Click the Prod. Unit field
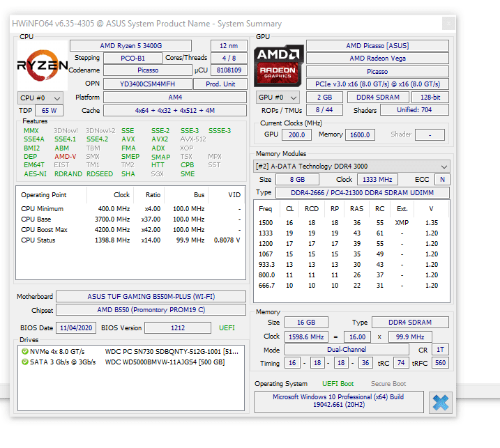Image resolution: width=500 pixels, height=448 pixels. (x=220, y=84)
